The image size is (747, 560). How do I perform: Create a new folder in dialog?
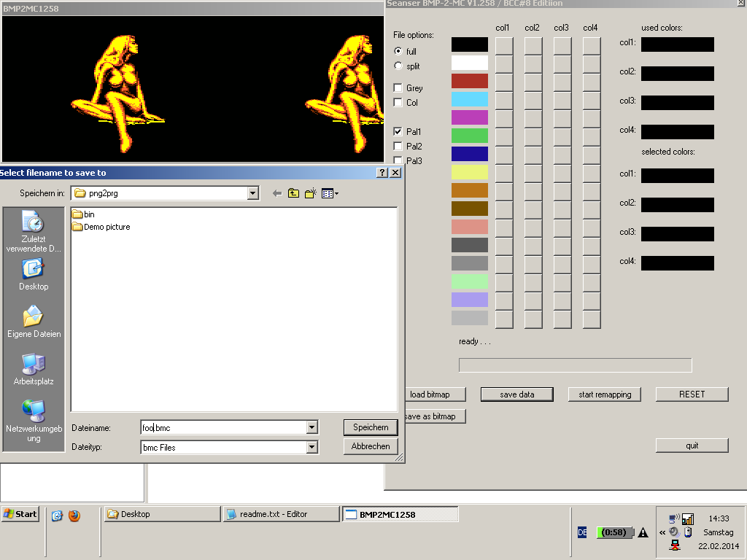pyautogui.click(x=311, y=193)
